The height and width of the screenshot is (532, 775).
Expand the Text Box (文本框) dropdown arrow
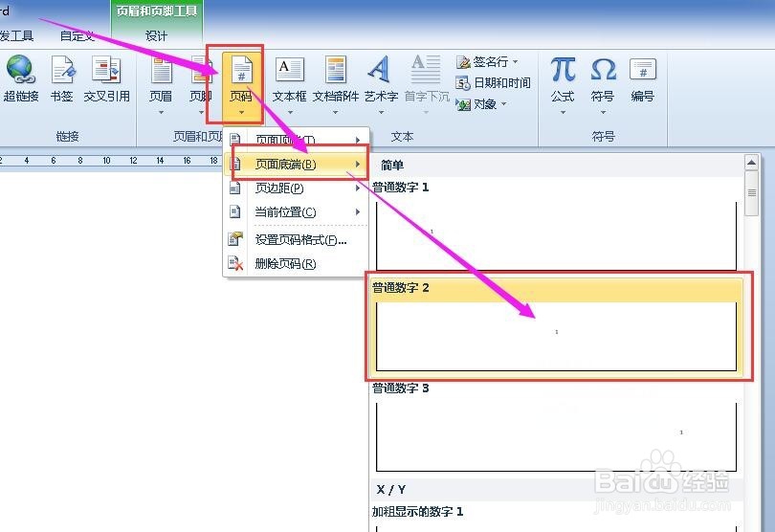click(290, 113)
